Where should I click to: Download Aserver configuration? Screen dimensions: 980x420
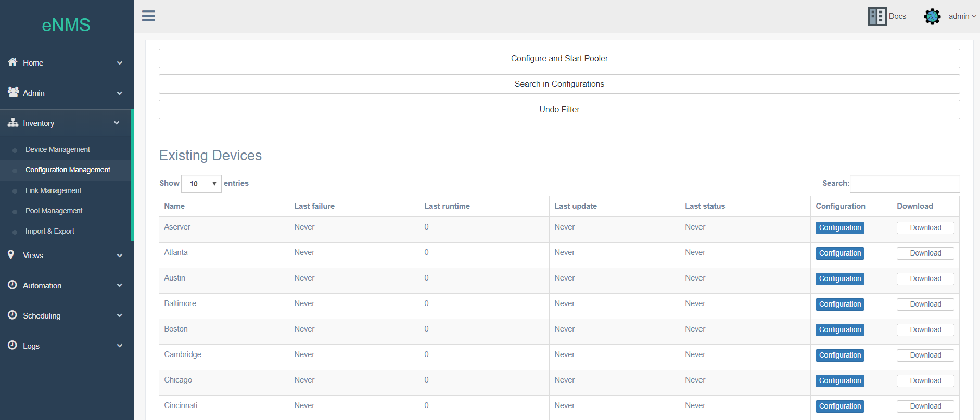tap(925, 228)
